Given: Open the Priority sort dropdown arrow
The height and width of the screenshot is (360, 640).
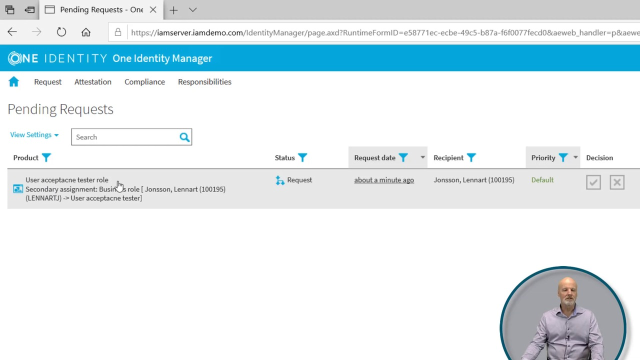Looking at the screenshot, I should pos(576,157).
